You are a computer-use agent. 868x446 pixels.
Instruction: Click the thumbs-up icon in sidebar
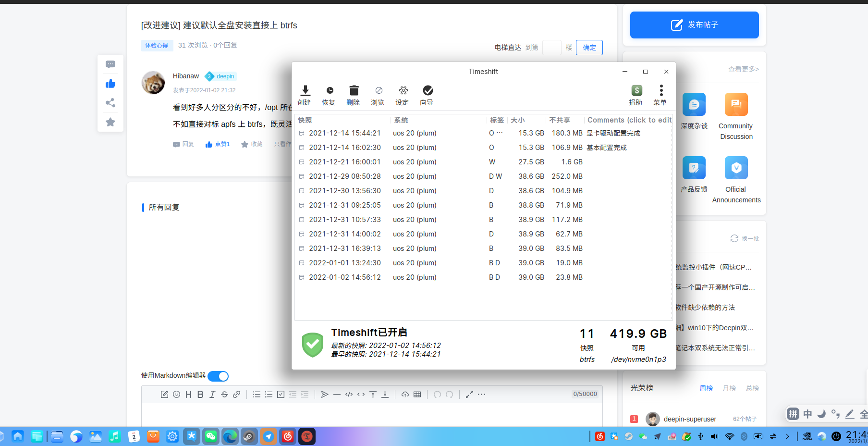tap(110, 84)
